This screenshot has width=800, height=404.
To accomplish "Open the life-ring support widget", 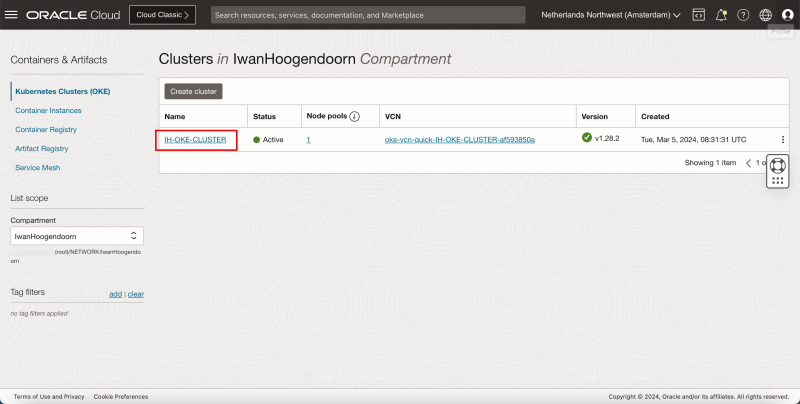I will pos(778,164).
